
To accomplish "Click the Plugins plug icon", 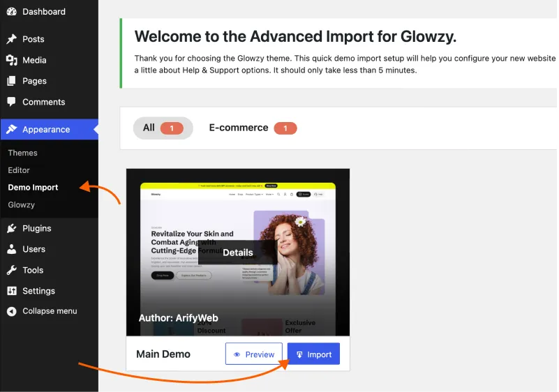I will [x=11, y=228].
